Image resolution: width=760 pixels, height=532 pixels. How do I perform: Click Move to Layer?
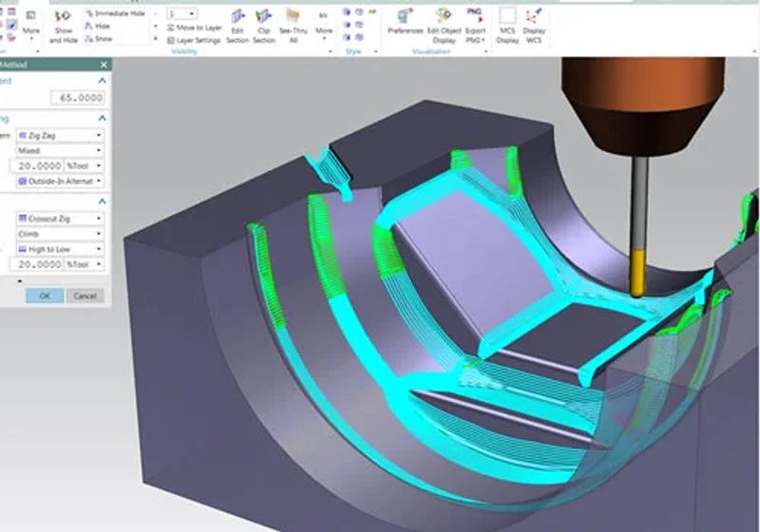(x=194, y=28)
